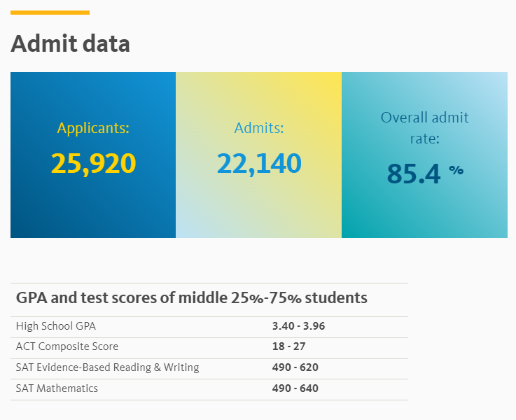Click the ACT Composite Score row label
The width and height of the screenshot is (516, 420).
coord(67,346)
